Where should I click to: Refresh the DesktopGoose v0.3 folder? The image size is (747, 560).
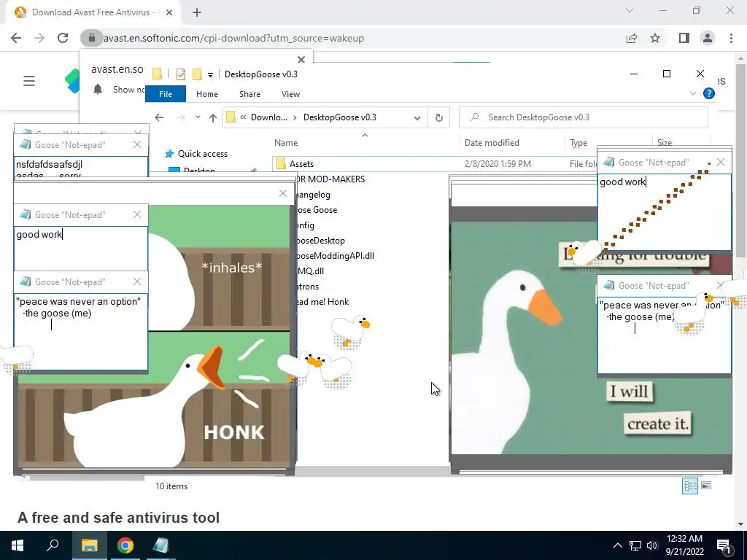click(438, 117)
